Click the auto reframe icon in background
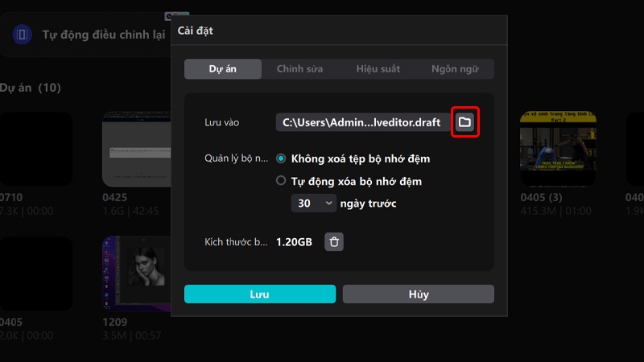 (23, 34)
